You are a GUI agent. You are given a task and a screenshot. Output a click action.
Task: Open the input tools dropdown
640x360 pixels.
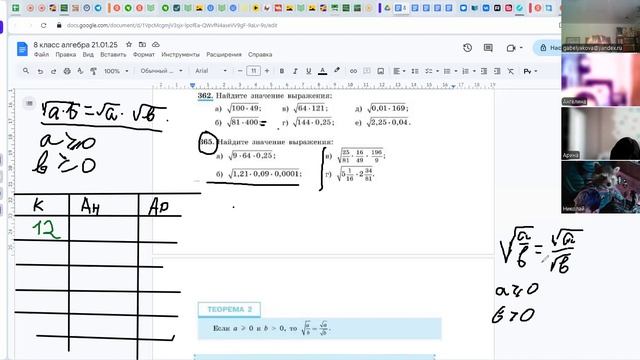click(x=530, y=71)
